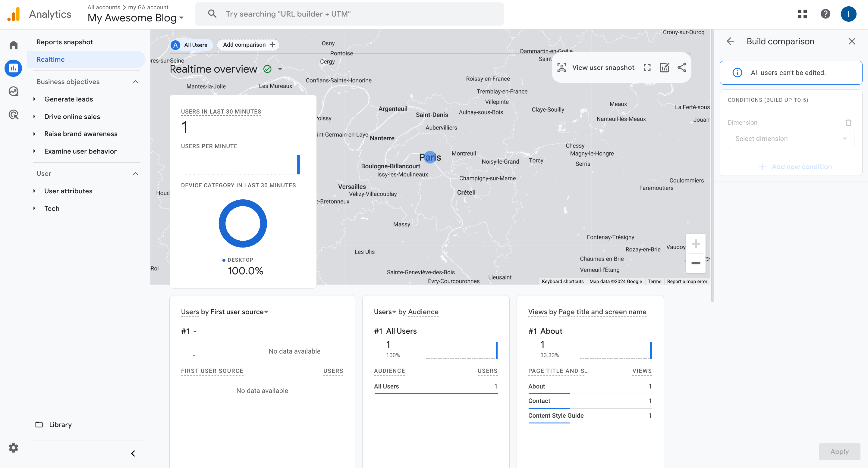
Task: Select Reports snapshot in navigation
Action: click(x=65, y=42)
